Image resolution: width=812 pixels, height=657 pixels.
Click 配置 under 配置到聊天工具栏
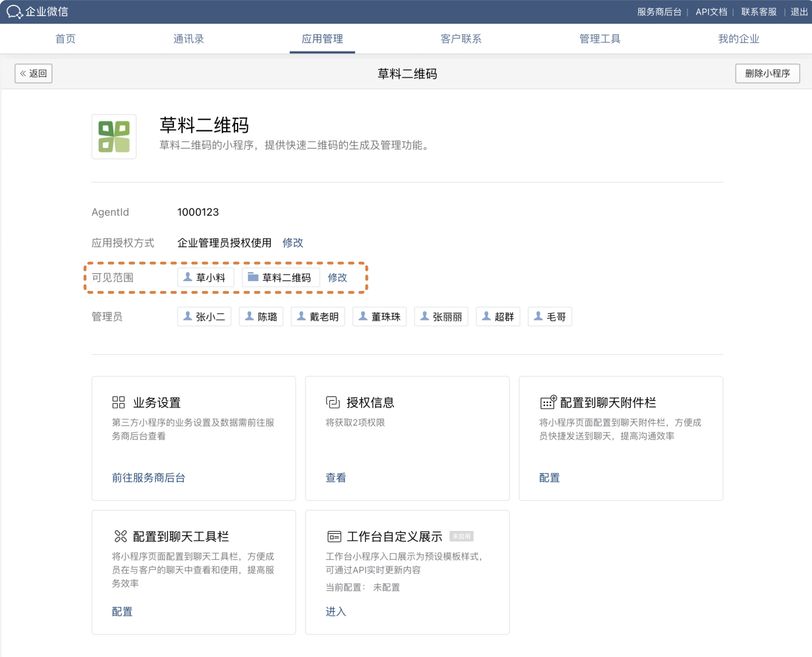(122, 612)
